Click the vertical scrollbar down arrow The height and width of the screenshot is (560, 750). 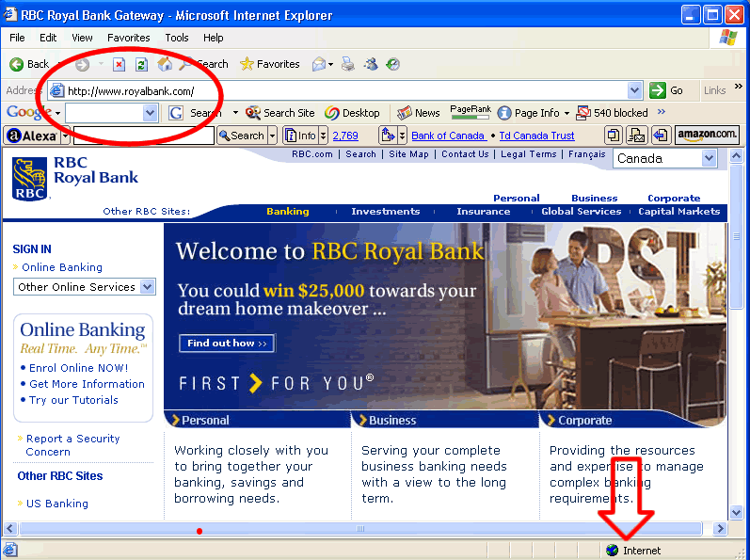point(736,512)
